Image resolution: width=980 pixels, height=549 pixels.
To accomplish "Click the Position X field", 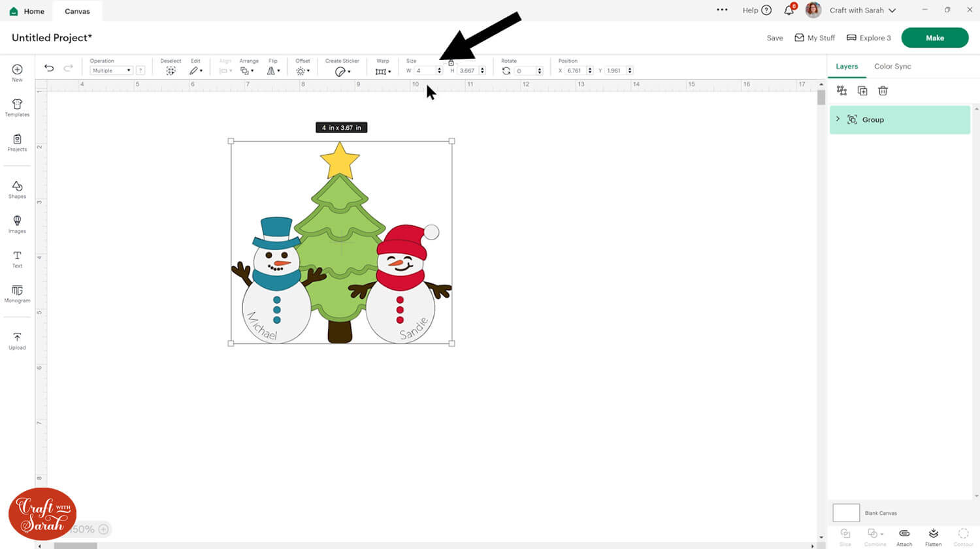I will [x=576, y=71].
